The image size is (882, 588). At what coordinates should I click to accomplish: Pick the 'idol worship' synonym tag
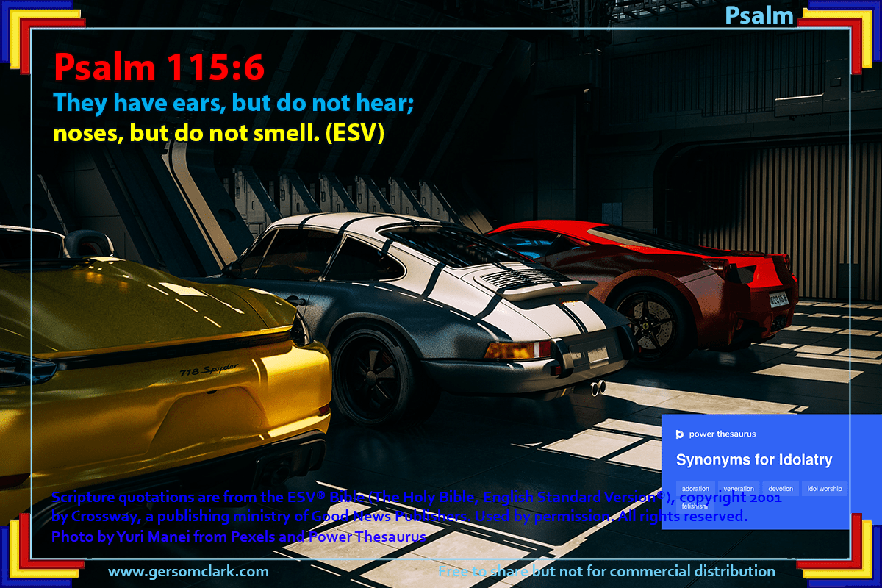[x=825, y=489]
